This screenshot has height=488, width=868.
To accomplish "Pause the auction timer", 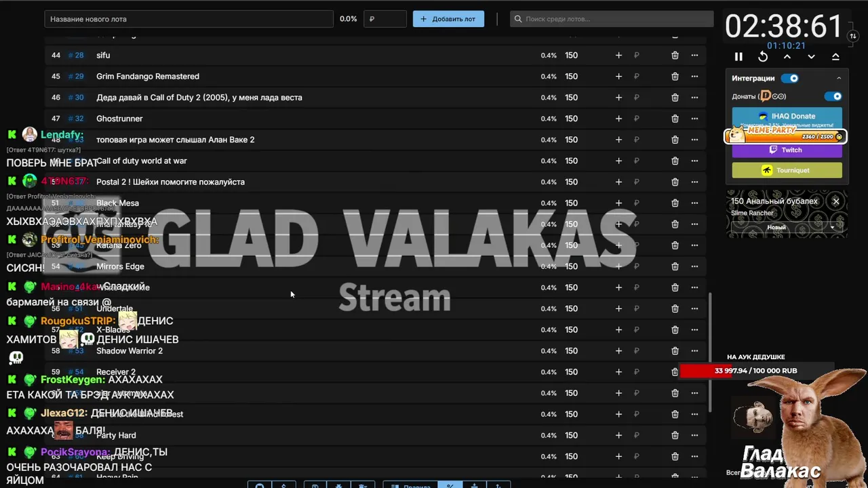I will click(738, 57).
